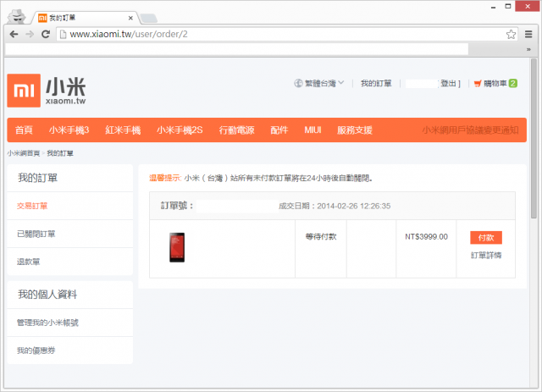Click the 等待付款 status text
542x392 pixels.
pyautogui.click(x=321, y=237)
